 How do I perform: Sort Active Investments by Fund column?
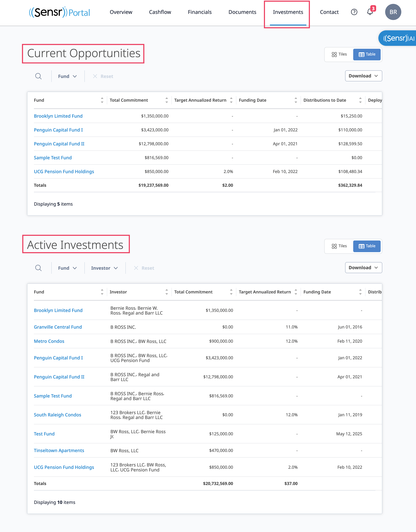click(102, 292)
